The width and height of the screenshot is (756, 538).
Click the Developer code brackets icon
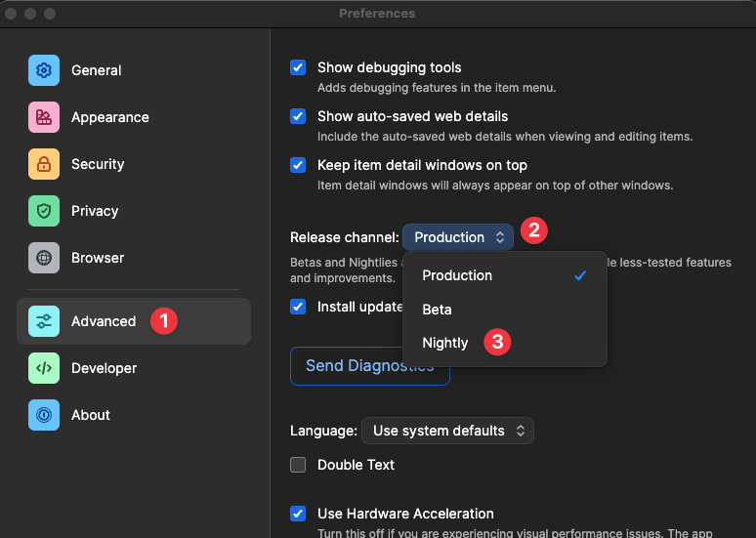(44, 368)
